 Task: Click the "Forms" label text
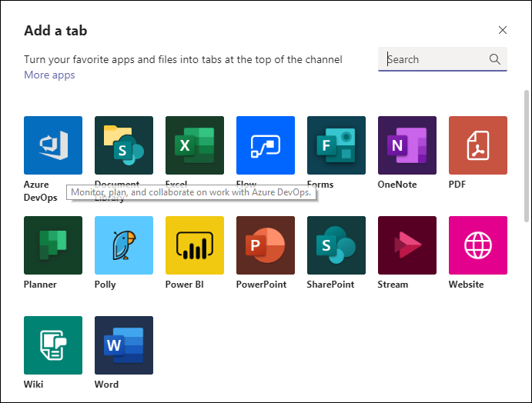[320, 185]
